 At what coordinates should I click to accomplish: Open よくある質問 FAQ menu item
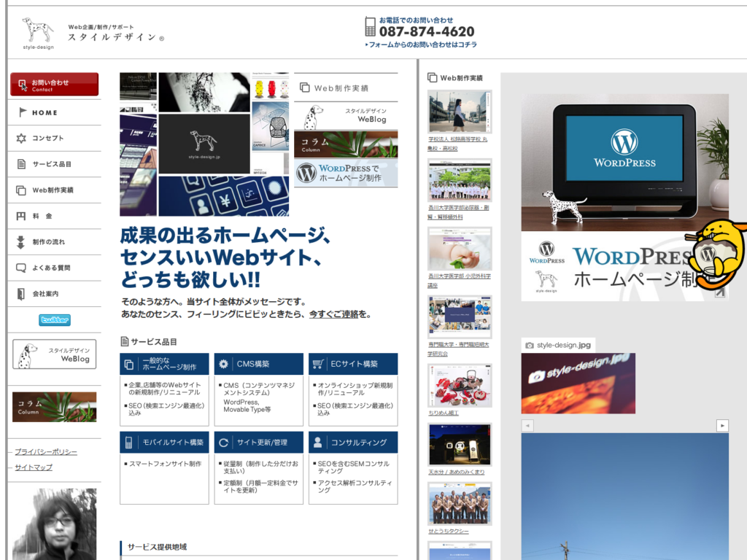[51, 268]
